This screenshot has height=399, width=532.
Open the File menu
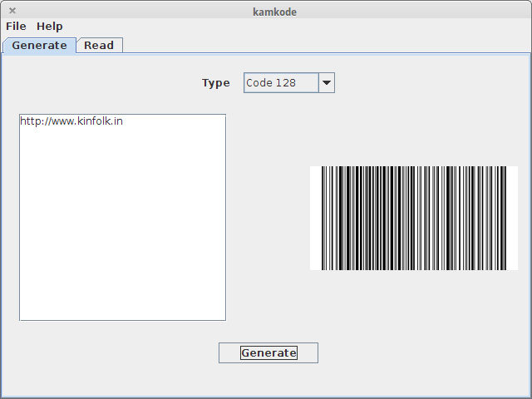click(x=16, y=27)
